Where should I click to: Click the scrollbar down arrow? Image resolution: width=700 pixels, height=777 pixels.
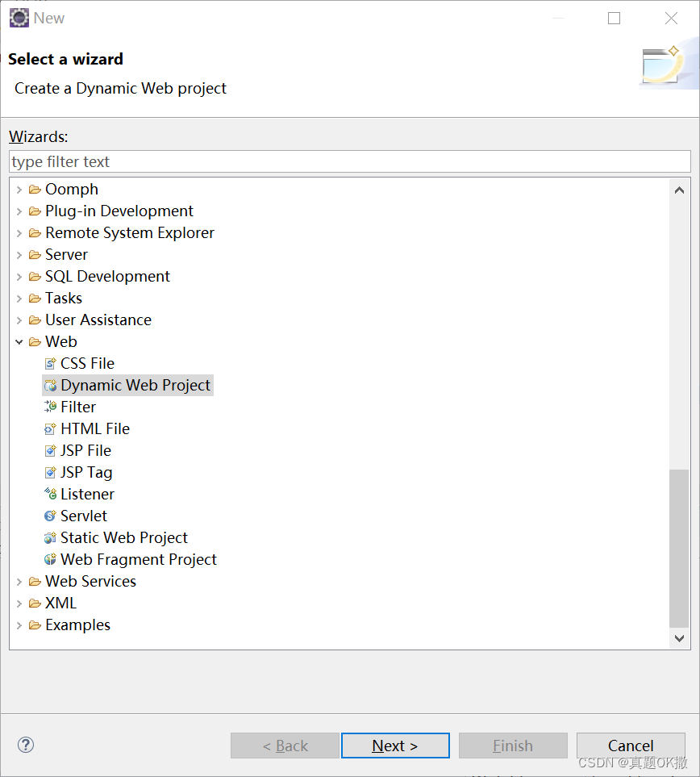[x=679, y=638]
